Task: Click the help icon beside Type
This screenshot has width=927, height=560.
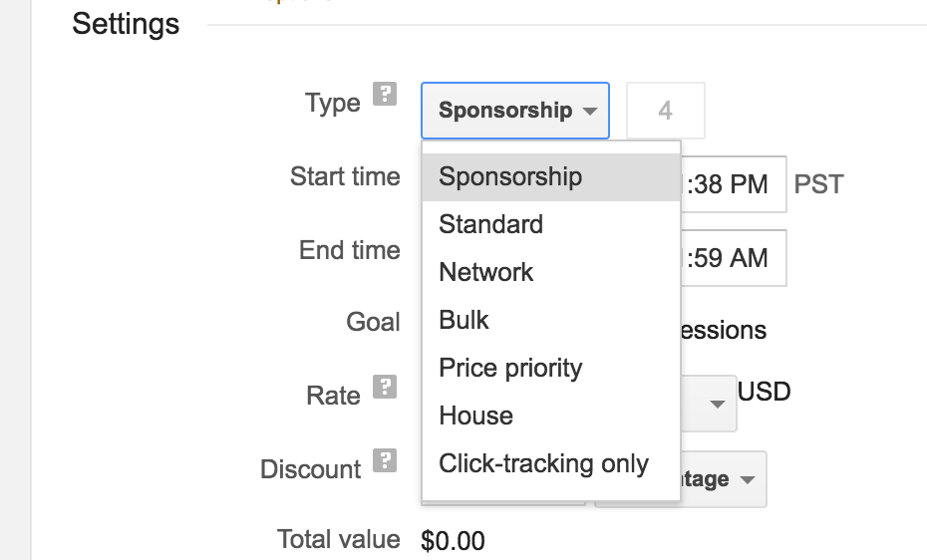Action: (384, 95)
